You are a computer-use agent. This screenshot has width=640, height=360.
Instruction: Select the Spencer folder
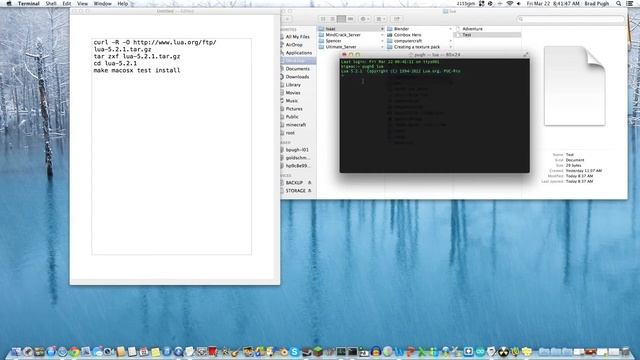coord(333,41)
